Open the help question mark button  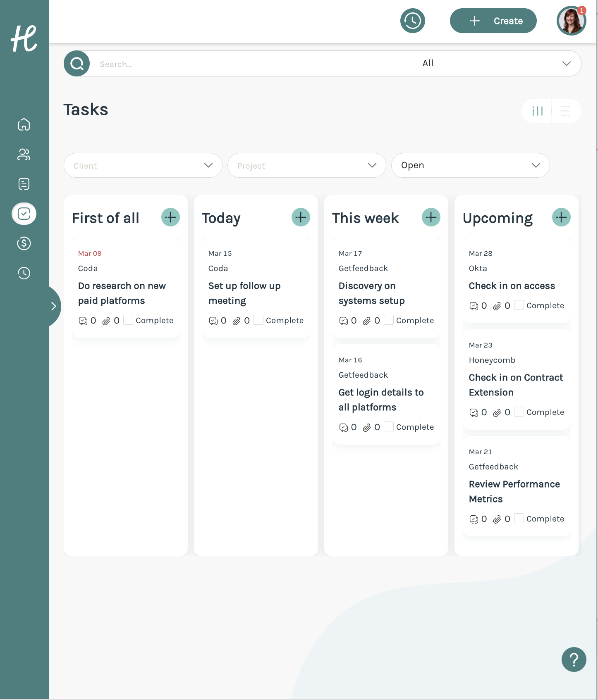[574, 660]
